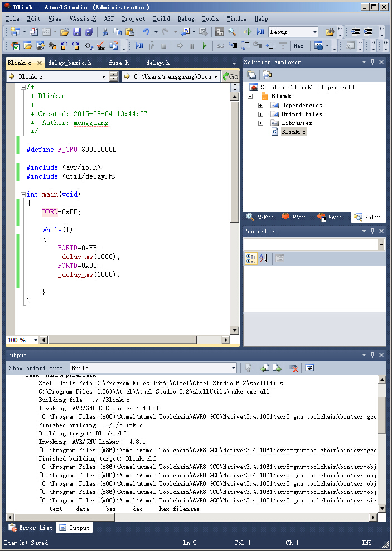Viewport: 392px width, 551px height.
Task: Click the Output vertical scrollbar down arrow
Action: pyautogui.click(x=382, y=508)
